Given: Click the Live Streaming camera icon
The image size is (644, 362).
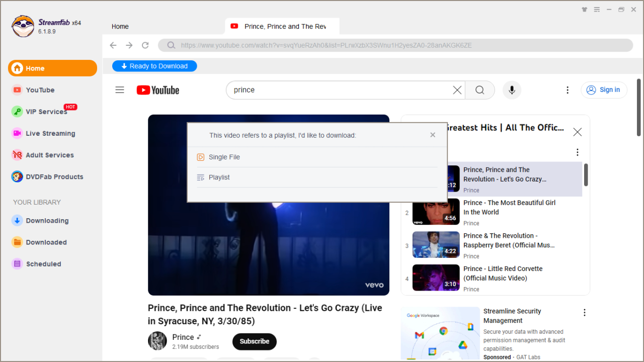Looking at the screenshot, I should (17, 133).
